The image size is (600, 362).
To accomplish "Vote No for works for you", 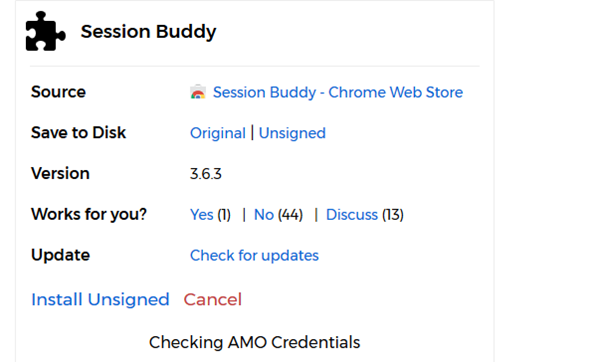I will click(x=264, y=215).
